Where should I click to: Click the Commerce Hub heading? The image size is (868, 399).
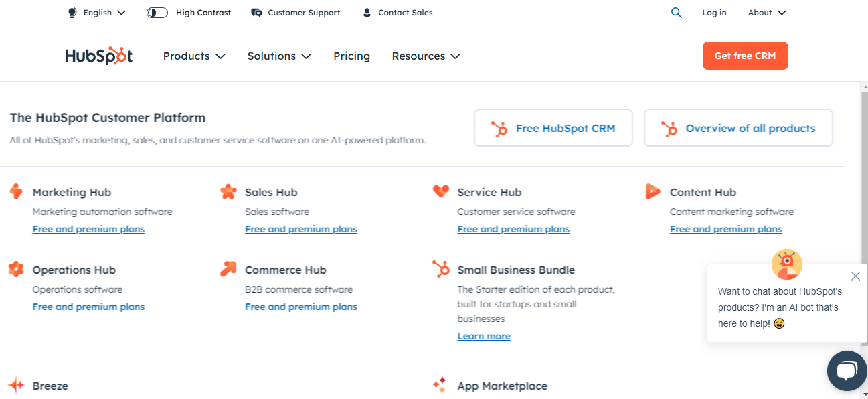click(x=286, y=270)
